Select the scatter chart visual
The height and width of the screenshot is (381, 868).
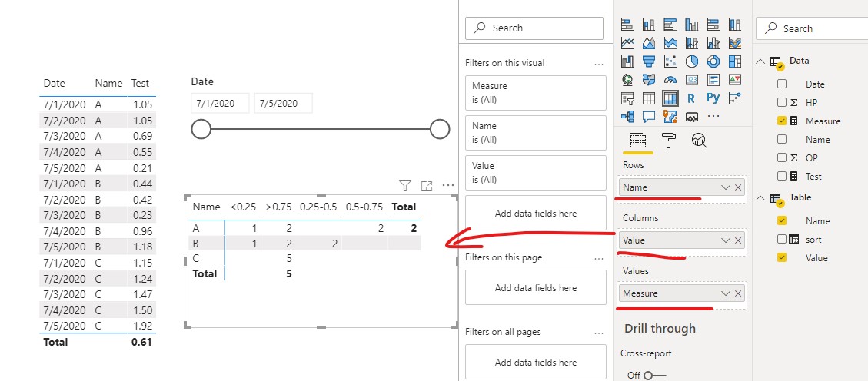click(x=670, y=61)
